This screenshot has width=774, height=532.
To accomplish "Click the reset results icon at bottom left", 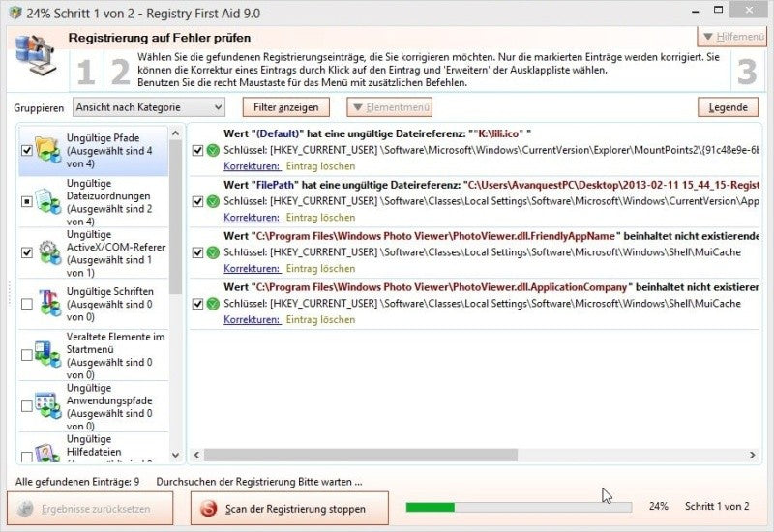I will 25,509.
